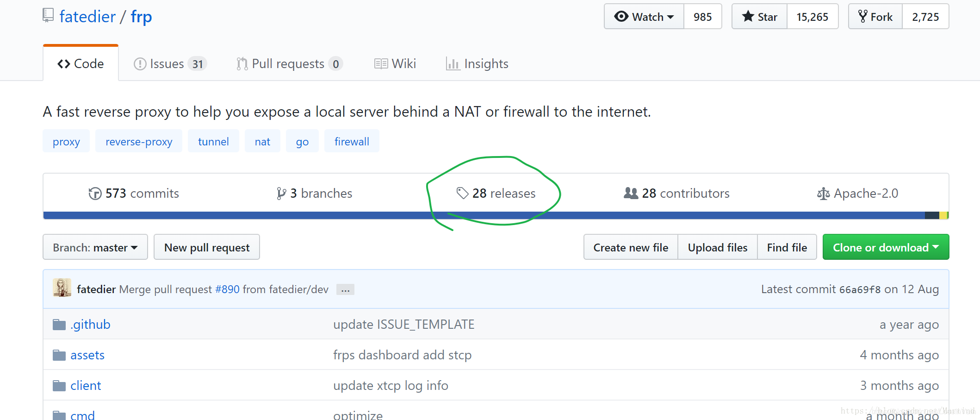Viewport: 980px width, 420px height.
Task: Open latest commit hash 66a69f8
Action: (860, 289)
